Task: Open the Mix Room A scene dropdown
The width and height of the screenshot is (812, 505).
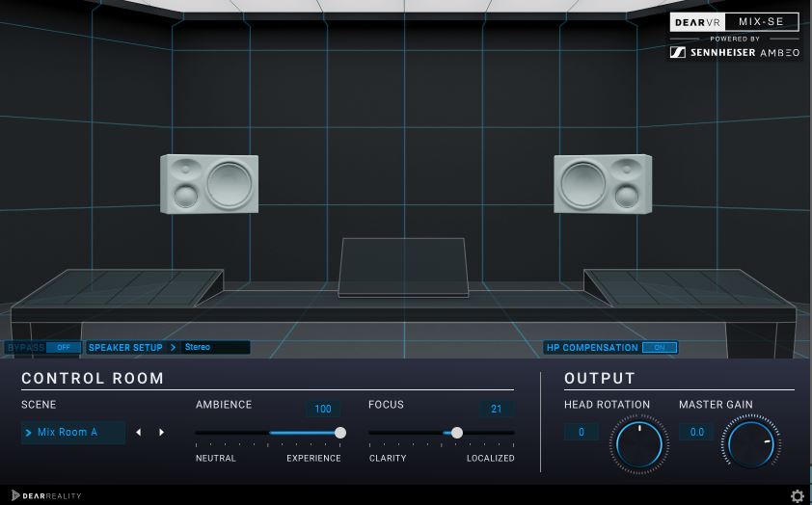Action: pos(73,433)
